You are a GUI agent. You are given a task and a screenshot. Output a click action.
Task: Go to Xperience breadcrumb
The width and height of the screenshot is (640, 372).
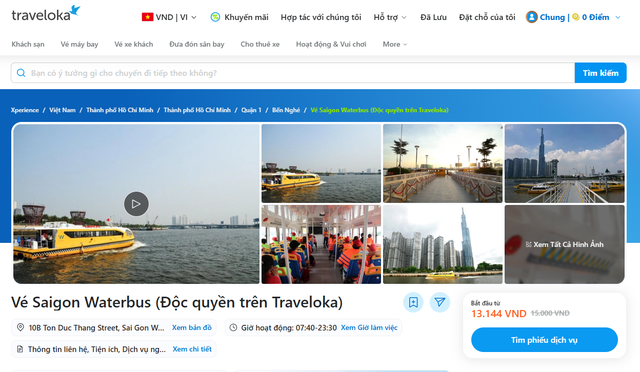(25, 110)
